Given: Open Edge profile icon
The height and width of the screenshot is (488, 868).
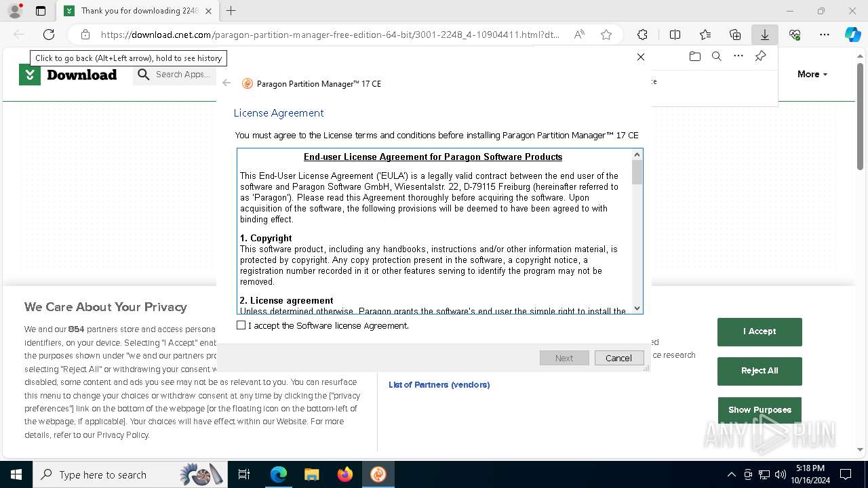Looking at the screenshot, I should 15,11.
